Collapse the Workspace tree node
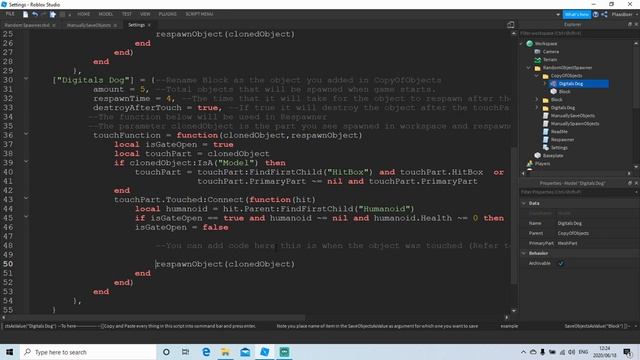Image resolution: width=640 pixels, height=360 pixels. 522,43
